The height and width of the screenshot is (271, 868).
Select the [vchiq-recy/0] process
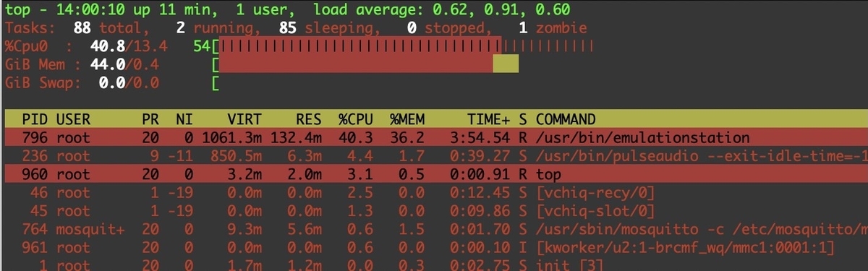[x=595, y=193]
